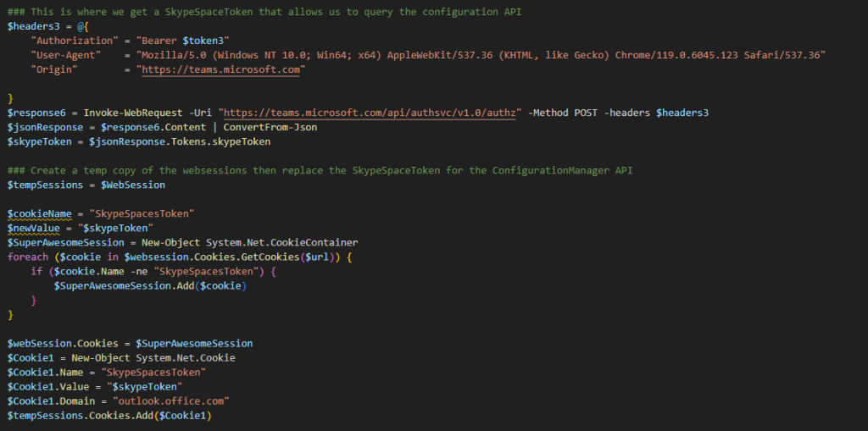868x431 pixels.
Task: Click the "Origin" key text
Action: click(x=54, y=69)
